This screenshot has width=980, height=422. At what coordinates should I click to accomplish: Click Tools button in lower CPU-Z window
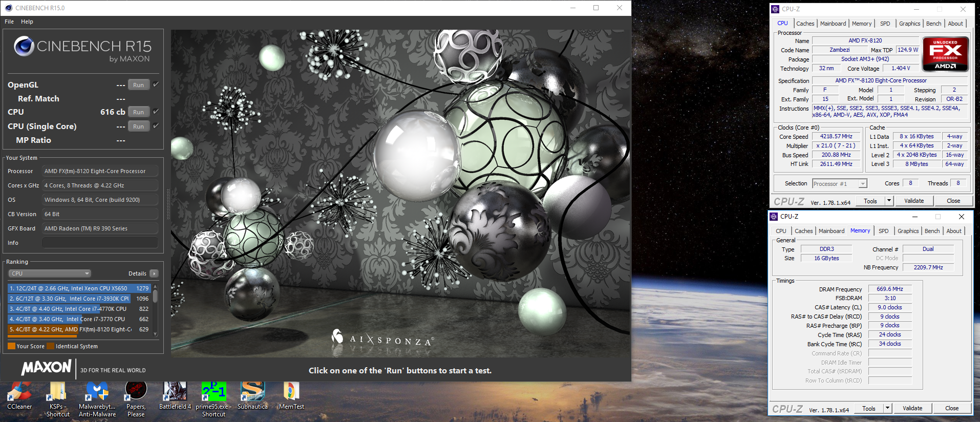(869, 408)
